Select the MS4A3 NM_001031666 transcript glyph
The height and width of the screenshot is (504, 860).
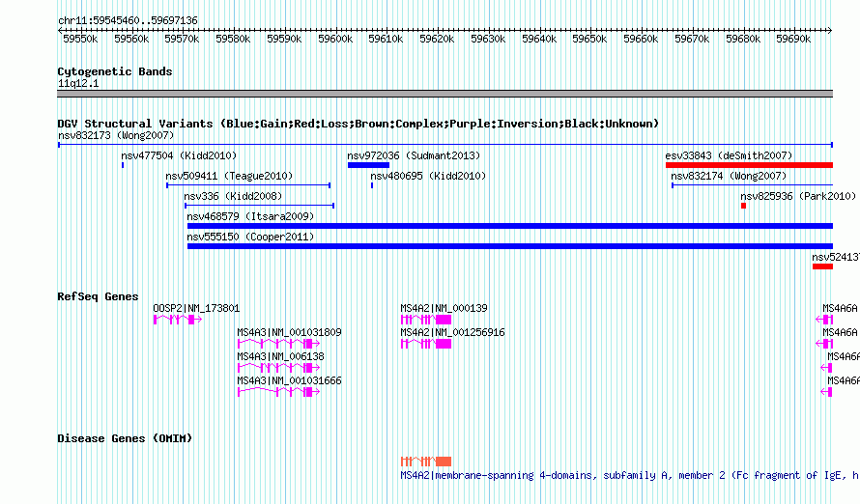coord(278,392)
